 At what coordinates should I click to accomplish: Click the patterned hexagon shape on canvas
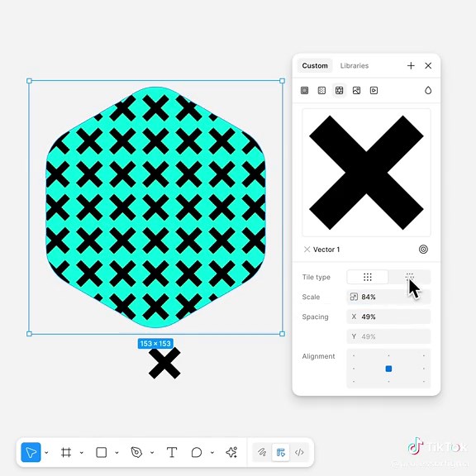click(155, 207)
